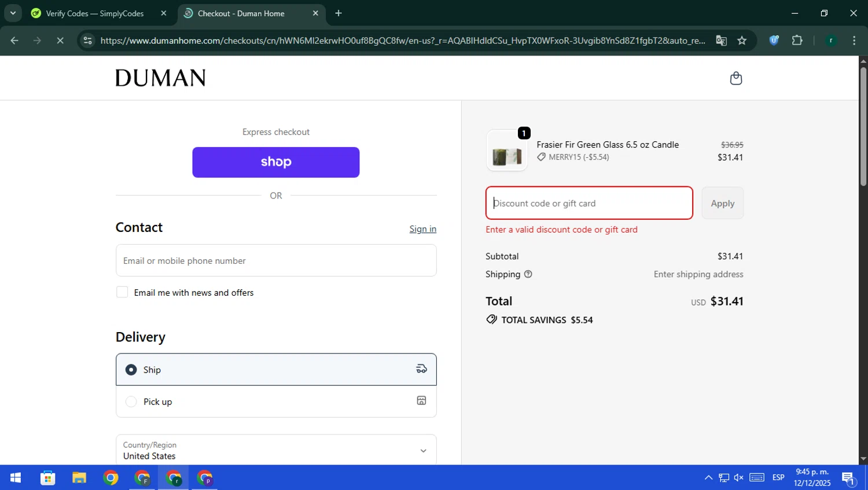
Task: Open the Windows Start menu
Action: 16,478
